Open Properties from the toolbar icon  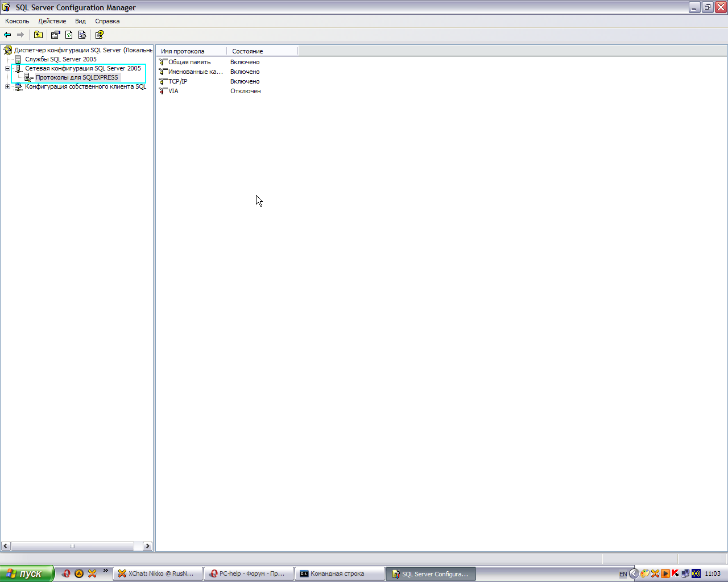coord(55,35)
